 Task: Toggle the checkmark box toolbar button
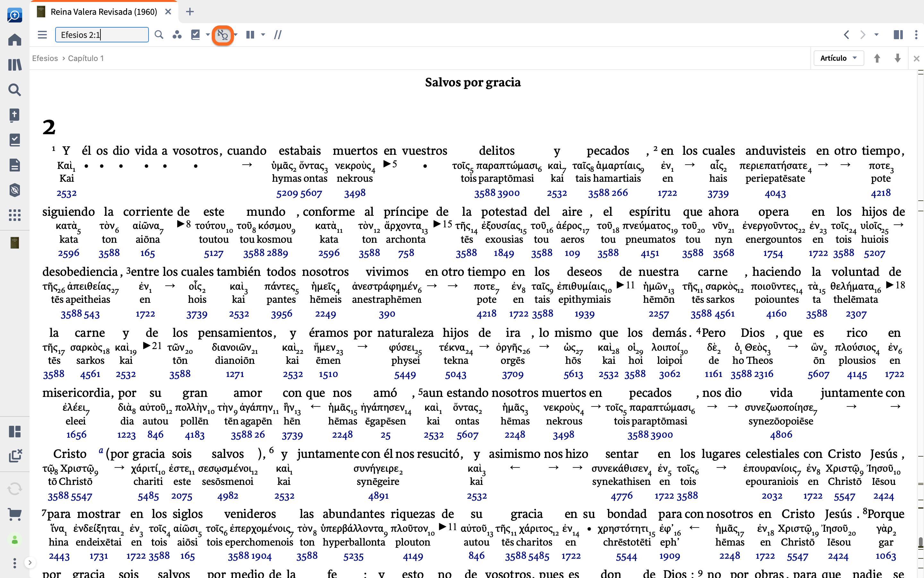coord(195,35)
